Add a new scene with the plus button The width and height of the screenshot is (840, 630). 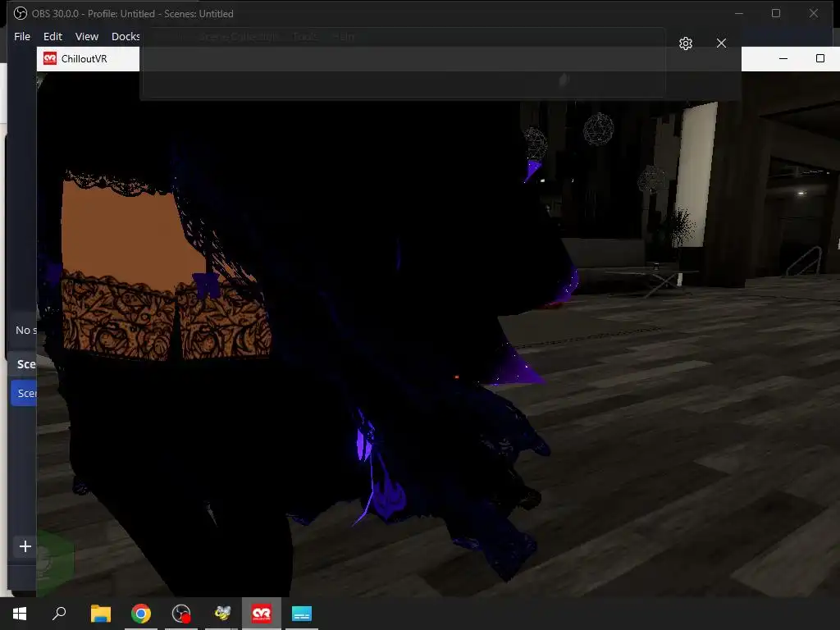(25, 546)
